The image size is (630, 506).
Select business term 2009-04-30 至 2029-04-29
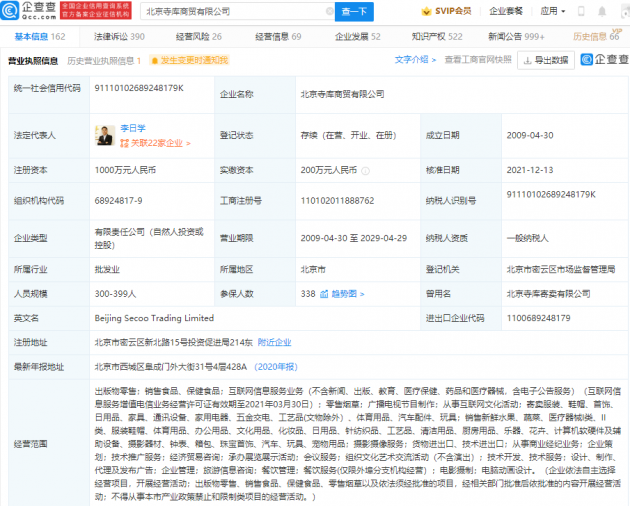click(x=354, y=238)
